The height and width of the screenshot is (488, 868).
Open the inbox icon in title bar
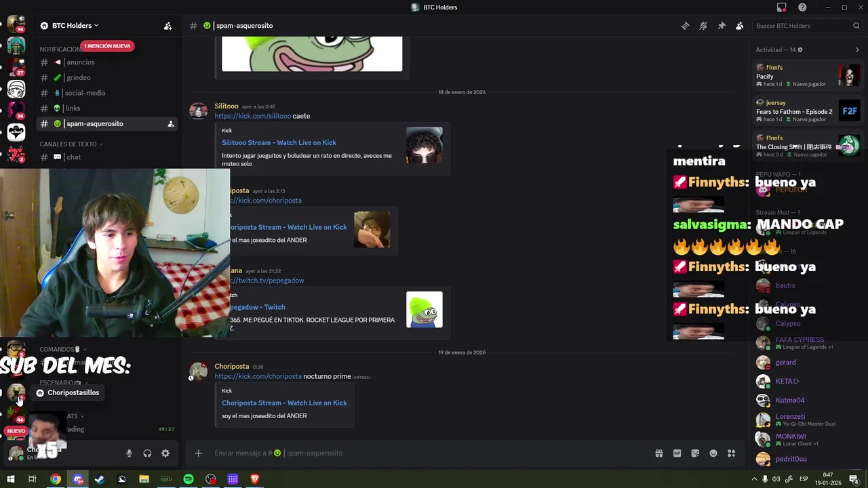point(782,7)
